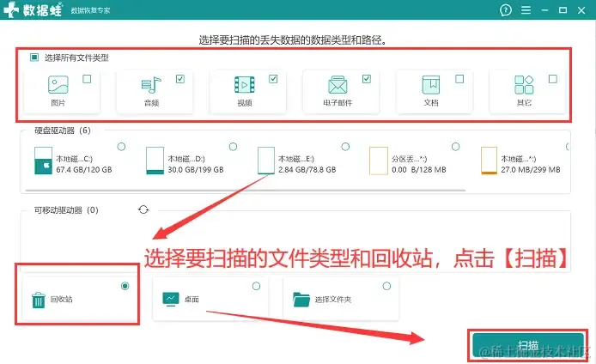Select the 选择文件夹 radio button
596x364 pixels.
[x=386, y=286]
